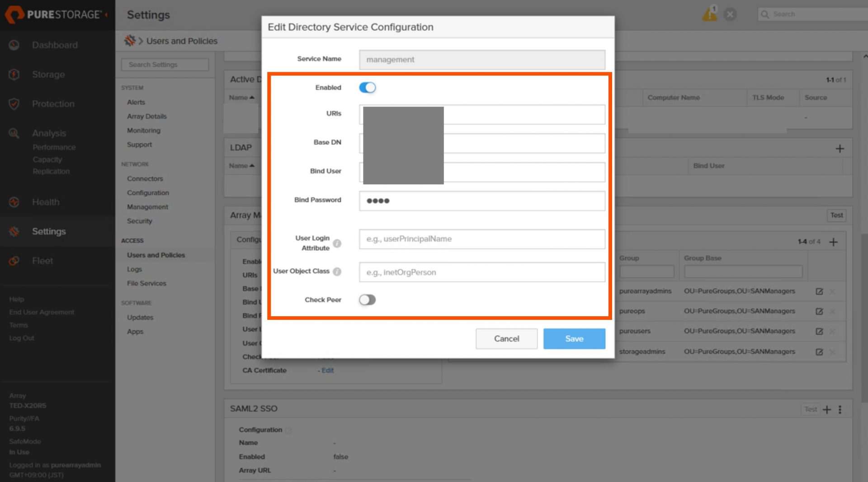Click Log Out link
The image size is (868, 482).
click(22, 338)
